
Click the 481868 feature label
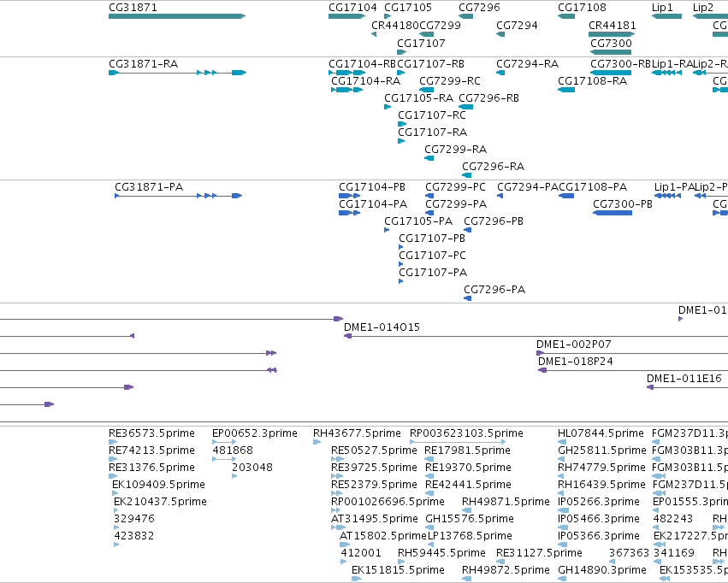pyautogui.click(x=233, y=450)
